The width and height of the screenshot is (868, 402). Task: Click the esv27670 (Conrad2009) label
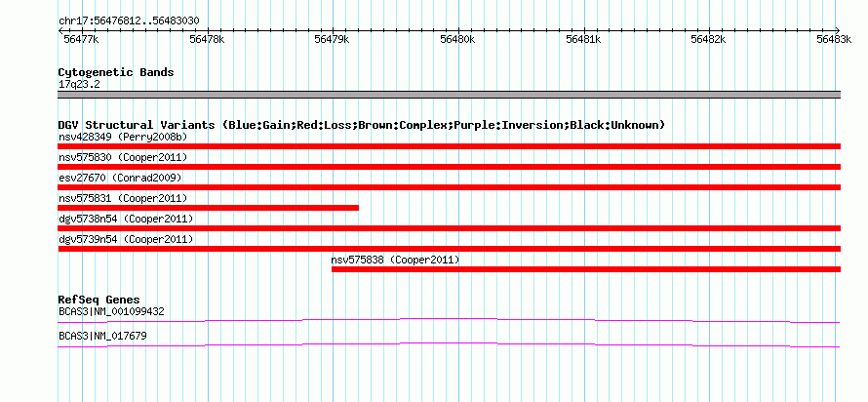pos(120,178)
